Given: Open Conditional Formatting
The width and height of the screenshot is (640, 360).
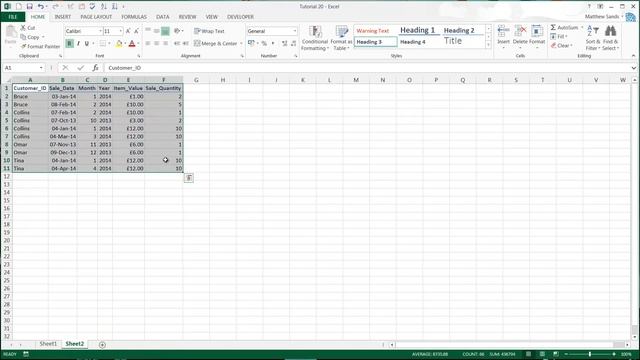Looking at the screenshot, I should (x=315, y=38).
